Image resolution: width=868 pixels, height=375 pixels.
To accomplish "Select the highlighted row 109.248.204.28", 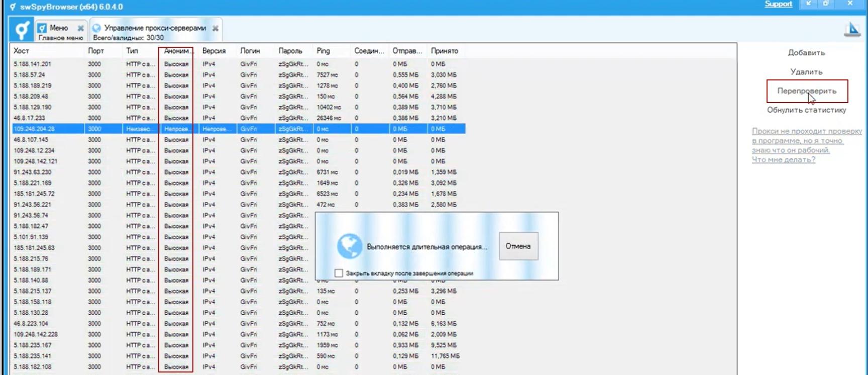I will (239, 129).
